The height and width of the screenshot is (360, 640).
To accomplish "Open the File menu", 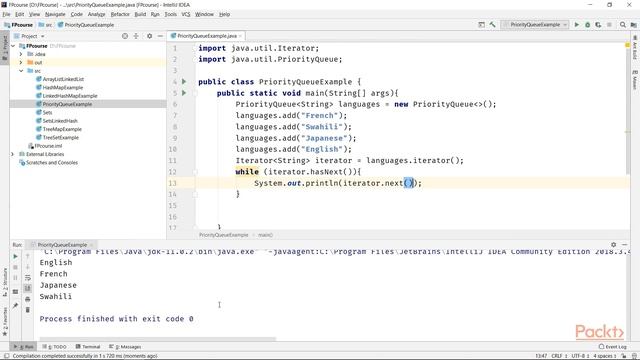I will 7,14.
